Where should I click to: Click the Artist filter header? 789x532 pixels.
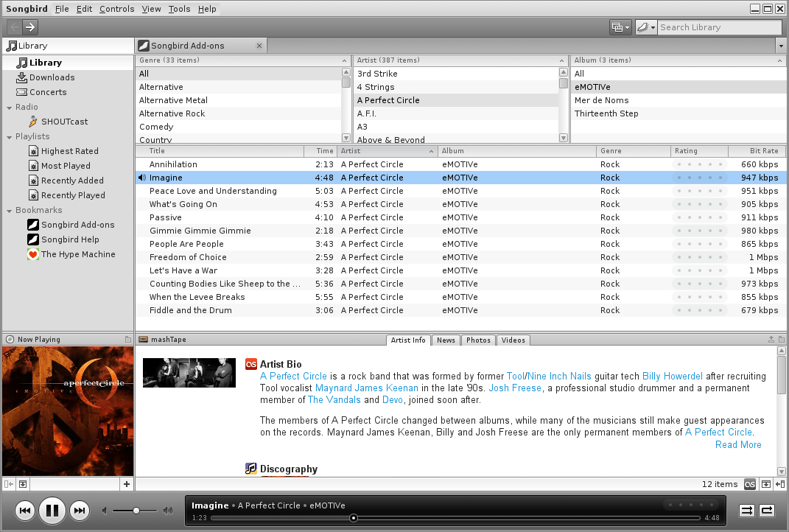click(460, 60)
